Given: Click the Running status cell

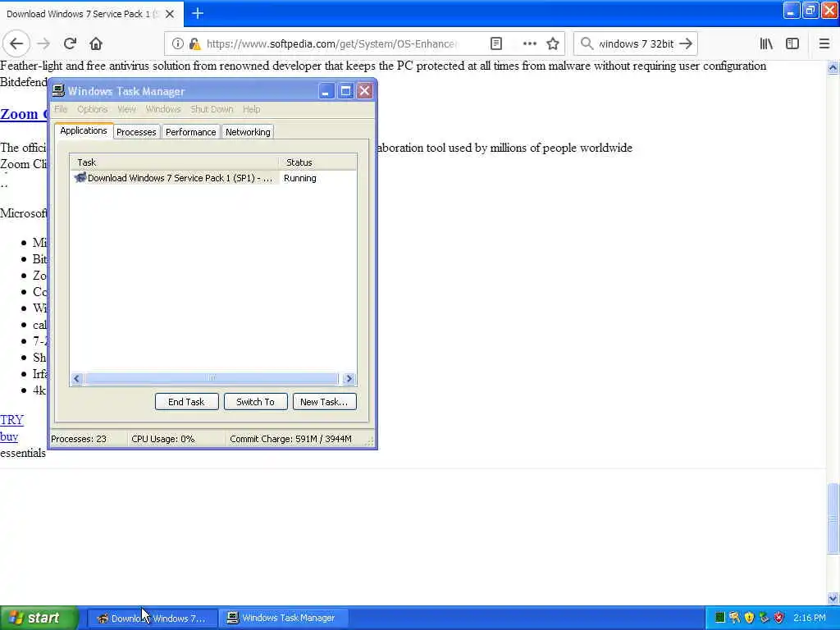Looking at the screenshot, I should point(300,178).
